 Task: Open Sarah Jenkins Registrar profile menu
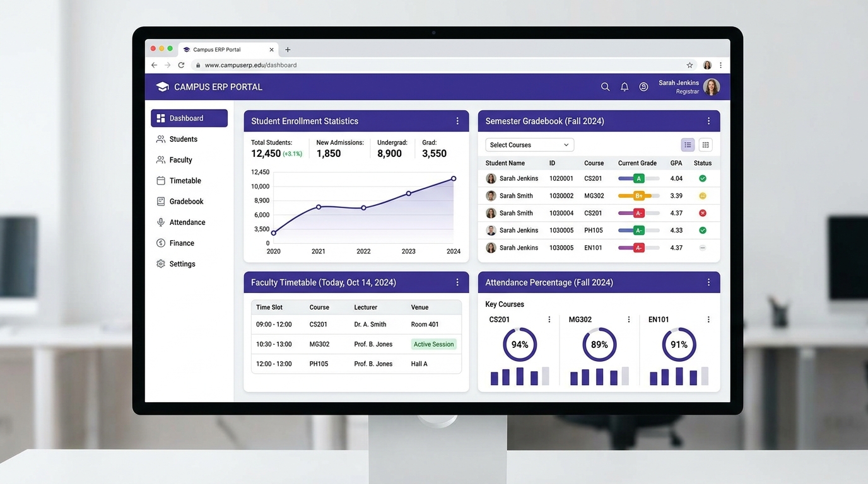pos(689,87)
